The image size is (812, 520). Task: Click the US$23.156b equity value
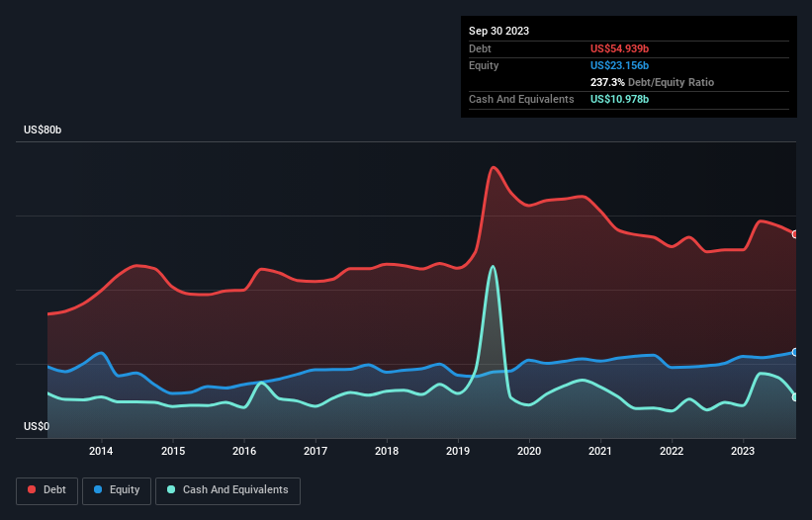point(619,65)
